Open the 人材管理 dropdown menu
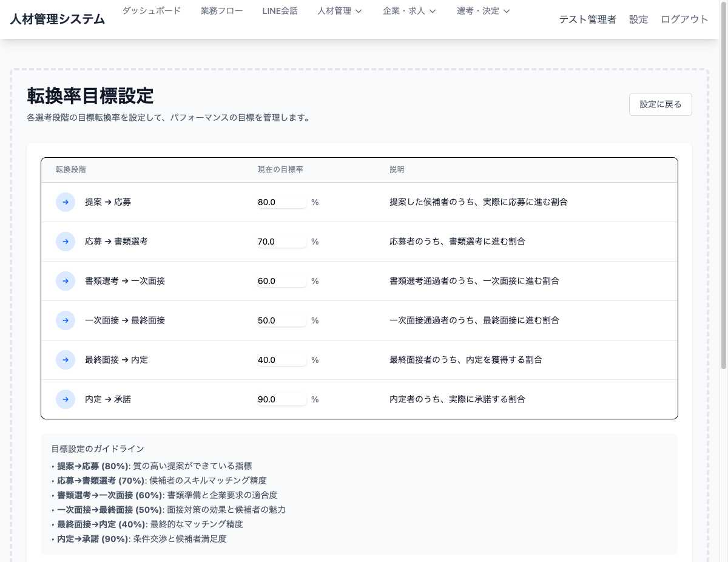 pos(339,10)
